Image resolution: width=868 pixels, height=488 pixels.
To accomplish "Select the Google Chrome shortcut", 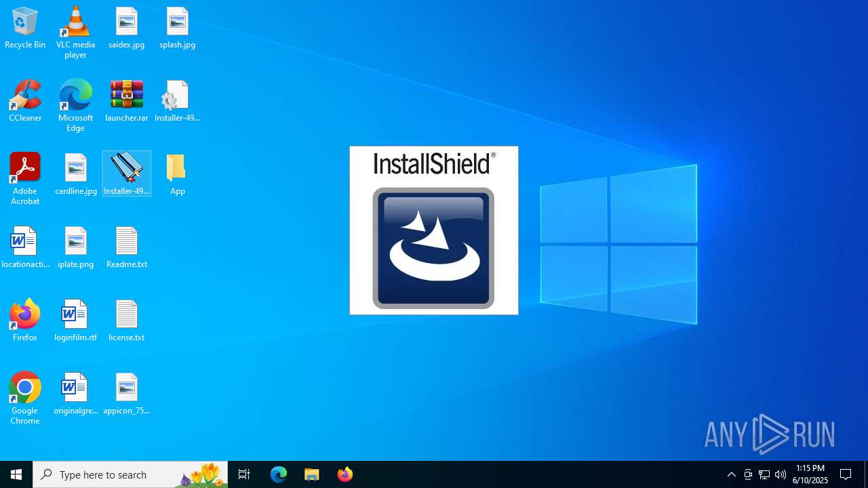I will pos(25,398).
